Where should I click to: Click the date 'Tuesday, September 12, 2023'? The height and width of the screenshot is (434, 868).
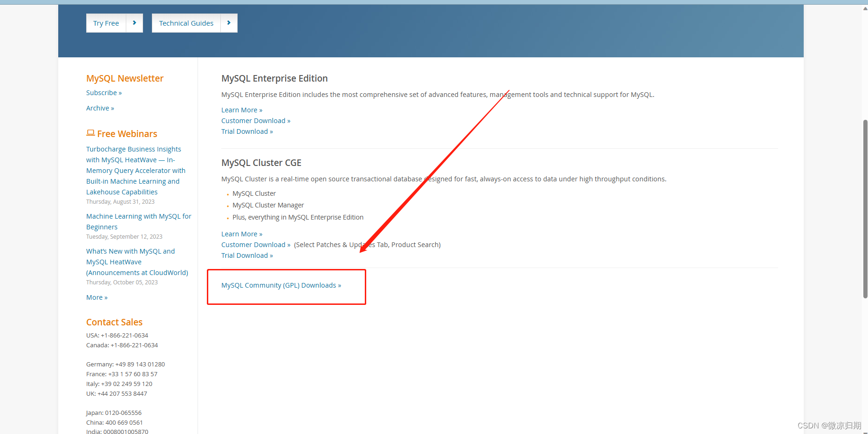point(124,237)
